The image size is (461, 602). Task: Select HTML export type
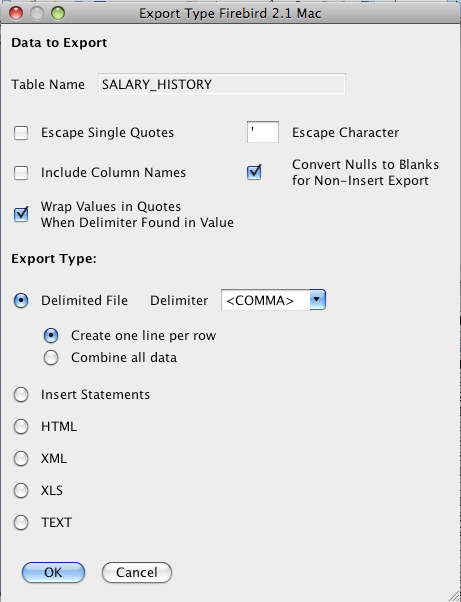point(21,427)
